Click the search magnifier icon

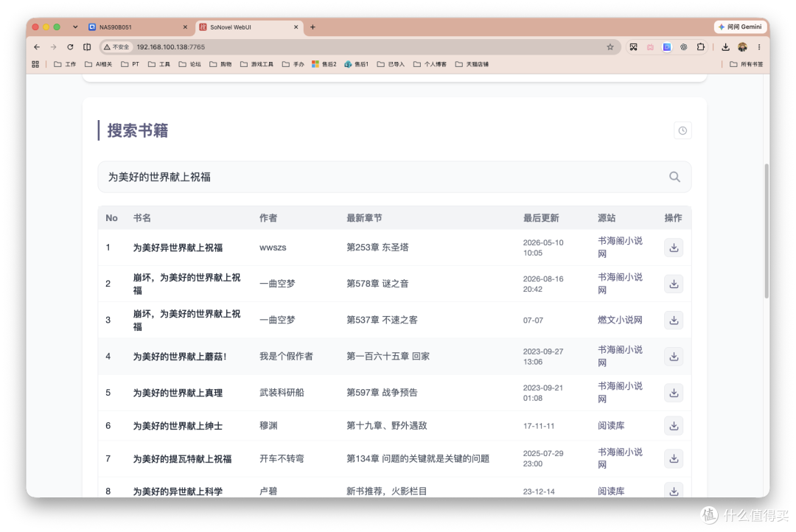point(674,177)
